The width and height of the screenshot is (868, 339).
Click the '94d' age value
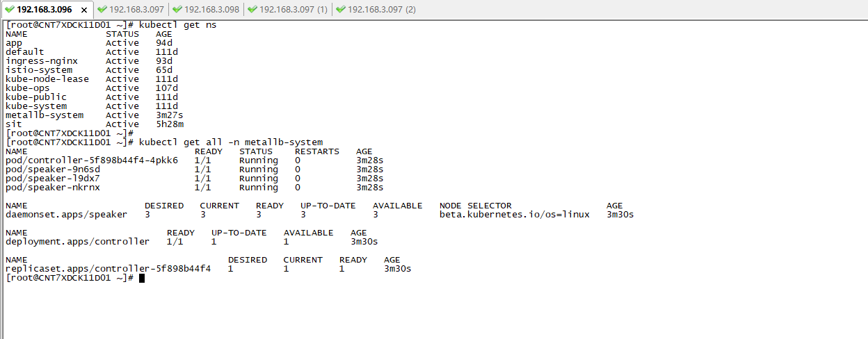pyautogui.click(x=164, y=43)
